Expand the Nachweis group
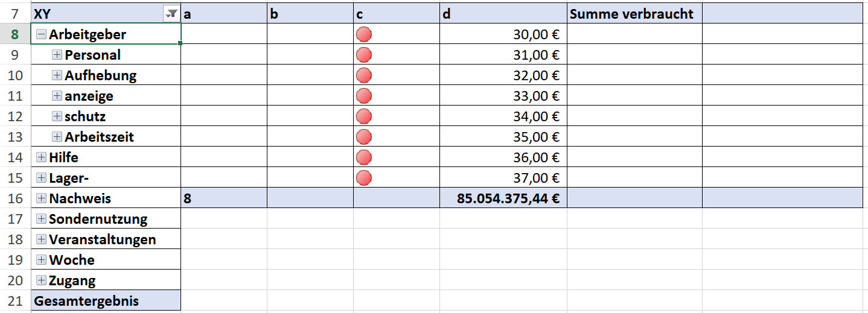Image resolution: width=868 pixels, height=313 pixels. click(x=41, y=198)
